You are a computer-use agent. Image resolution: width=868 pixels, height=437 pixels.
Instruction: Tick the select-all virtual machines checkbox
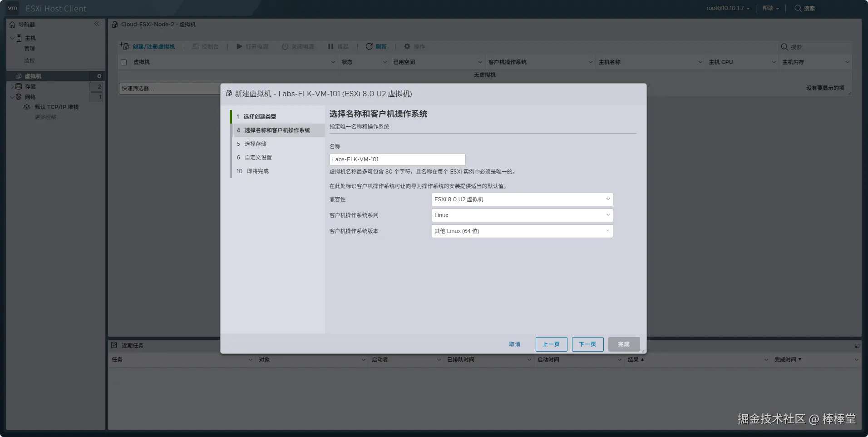(x=123, y=62)
